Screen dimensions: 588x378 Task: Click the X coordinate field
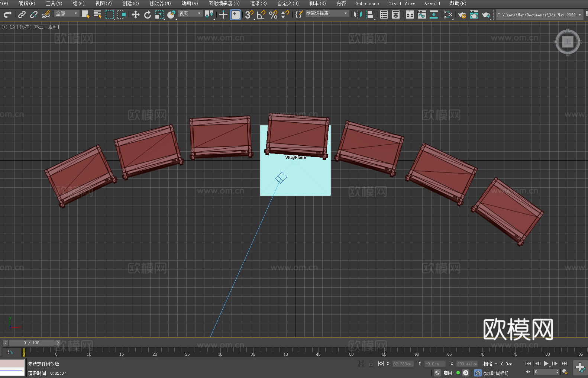pos(403,364)
